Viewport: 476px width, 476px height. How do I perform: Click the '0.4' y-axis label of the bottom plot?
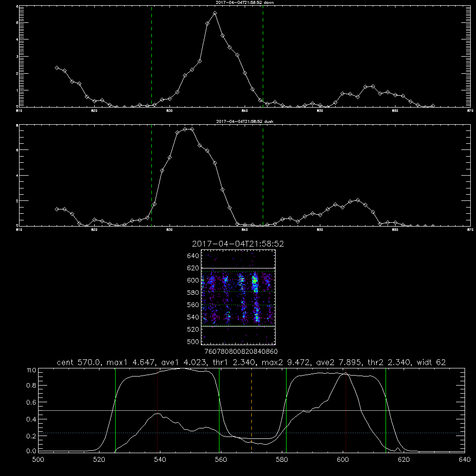tap(31, 419)
